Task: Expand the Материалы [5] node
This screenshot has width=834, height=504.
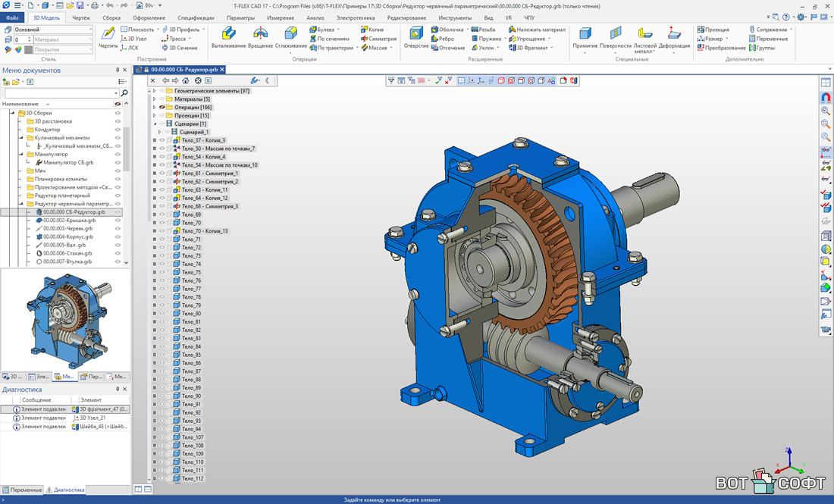Action: [154, 99]
